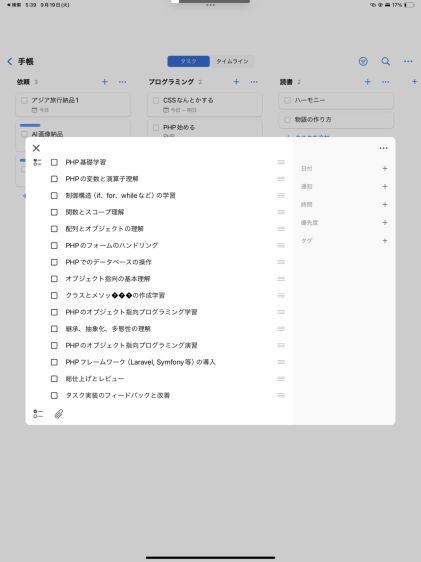Add a time with the 時間 plus icon

click(x=385, y=205)
